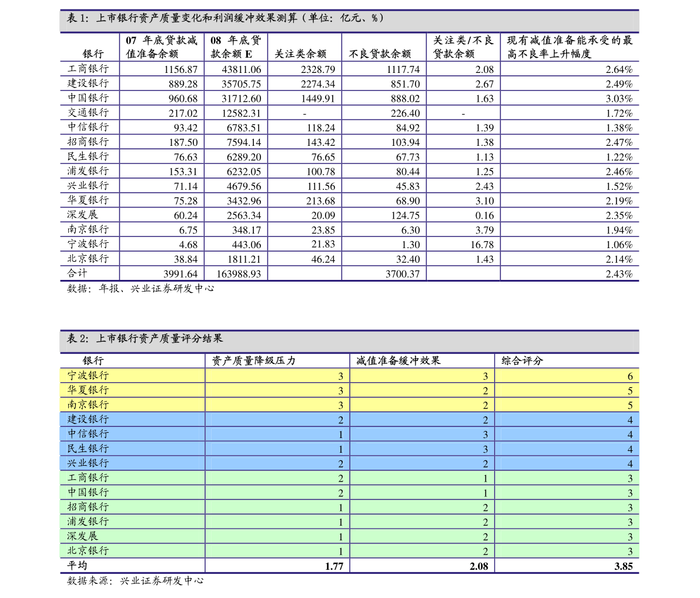
Task: Click the 深发展 cell
Action: coord(83,536)
